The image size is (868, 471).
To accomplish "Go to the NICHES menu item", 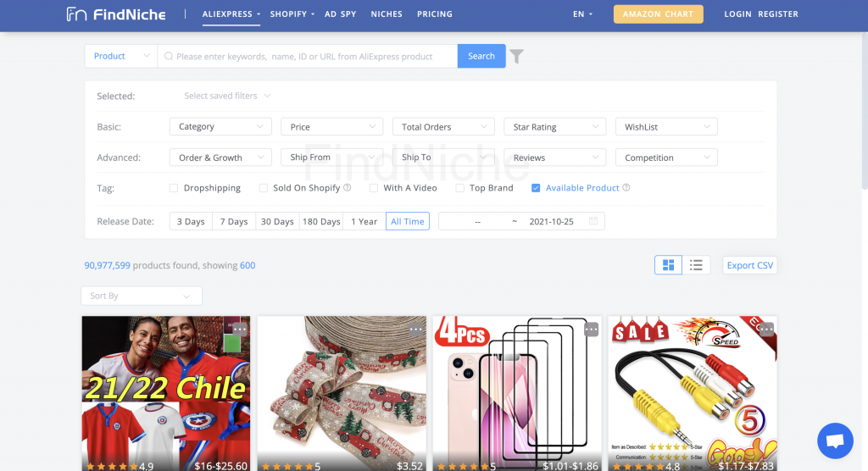I will [387, 14].
